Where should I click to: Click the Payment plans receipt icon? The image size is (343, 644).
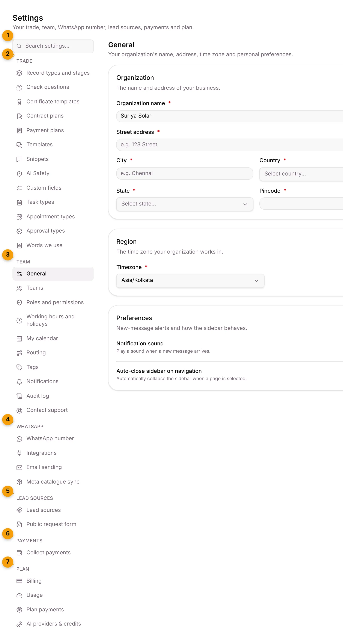(x=19, y=130)
